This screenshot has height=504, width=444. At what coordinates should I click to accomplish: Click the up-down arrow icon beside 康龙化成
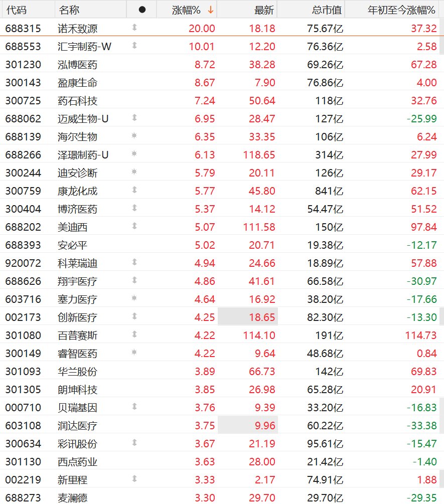click(x=134, y=190)
